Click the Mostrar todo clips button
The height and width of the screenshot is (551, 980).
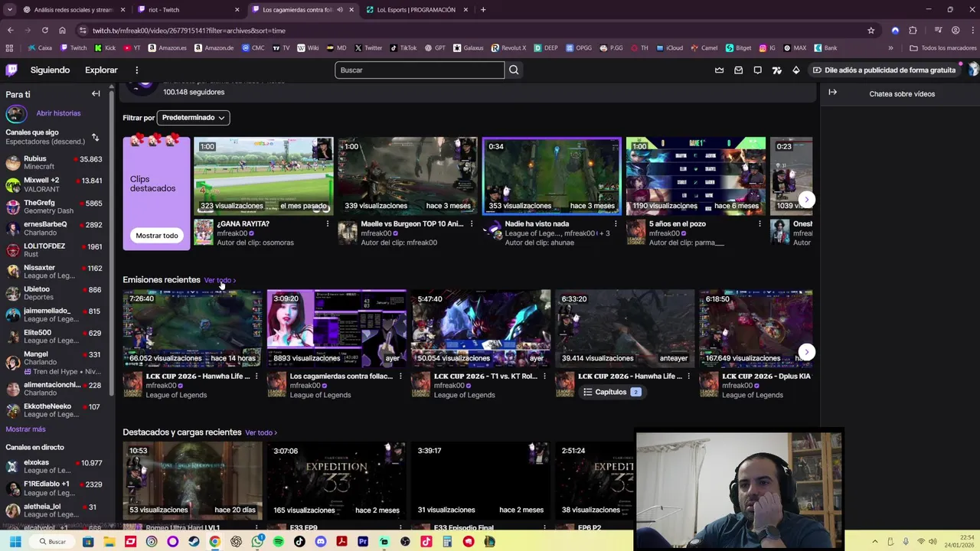tap(157, 236)
